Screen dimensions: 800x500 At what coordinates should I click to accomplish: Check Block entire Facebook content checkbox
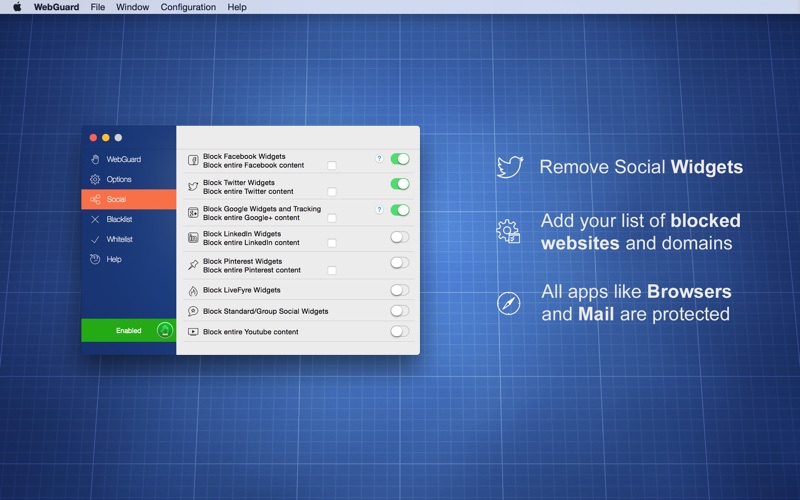(332, 165)
